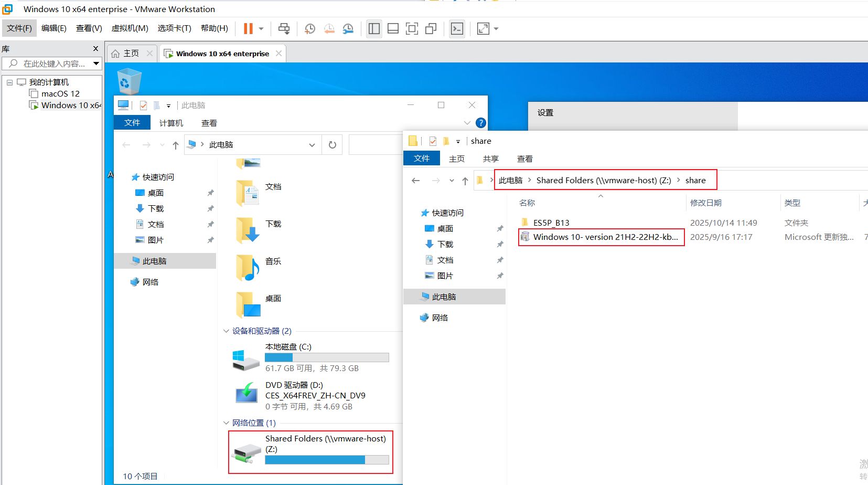Click the send Ctrl+Alt+Del icon
Viewport: 868px width, 485px height.
click(x=284, y=29)
